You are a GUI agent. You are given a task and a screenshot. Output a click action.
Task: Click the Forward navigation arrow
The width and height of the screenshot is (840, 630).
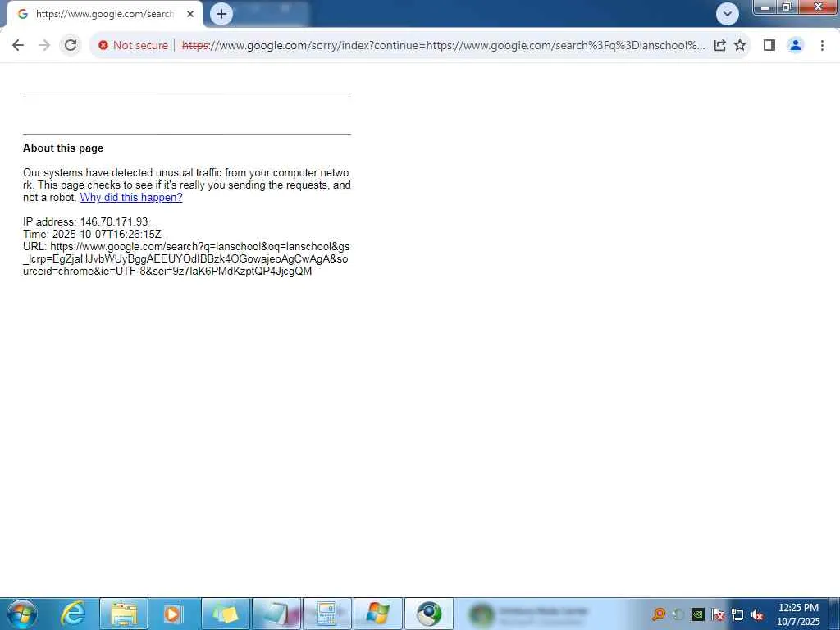click(44, 46)
